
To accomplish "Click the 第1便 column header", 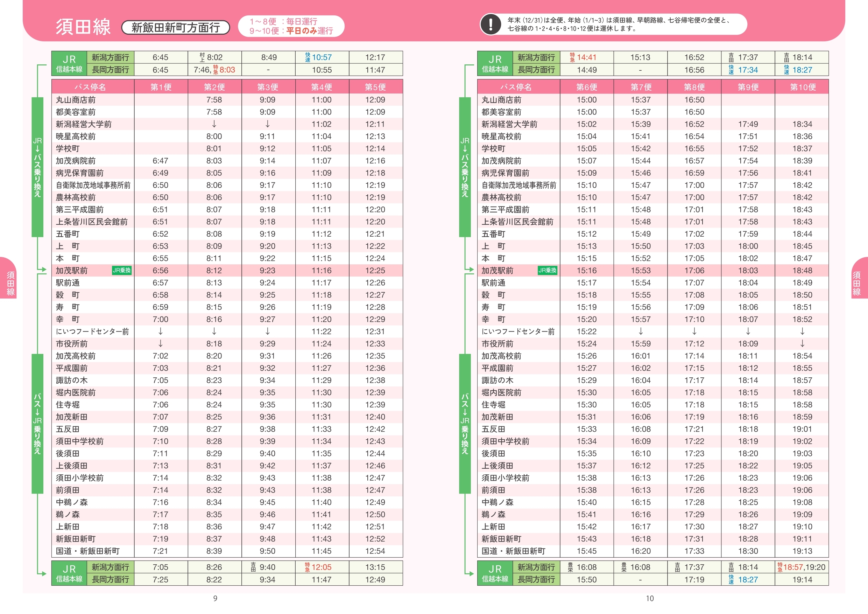I will [x=161, y=88].
